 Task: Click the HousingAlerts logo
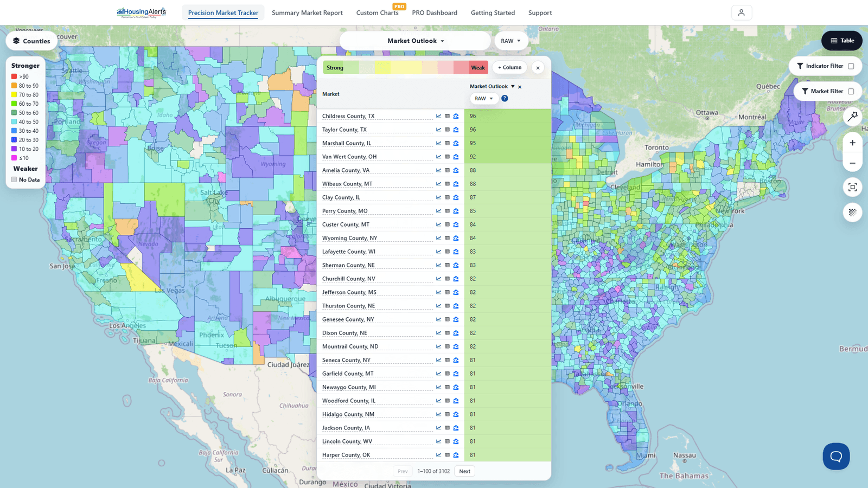141,12
